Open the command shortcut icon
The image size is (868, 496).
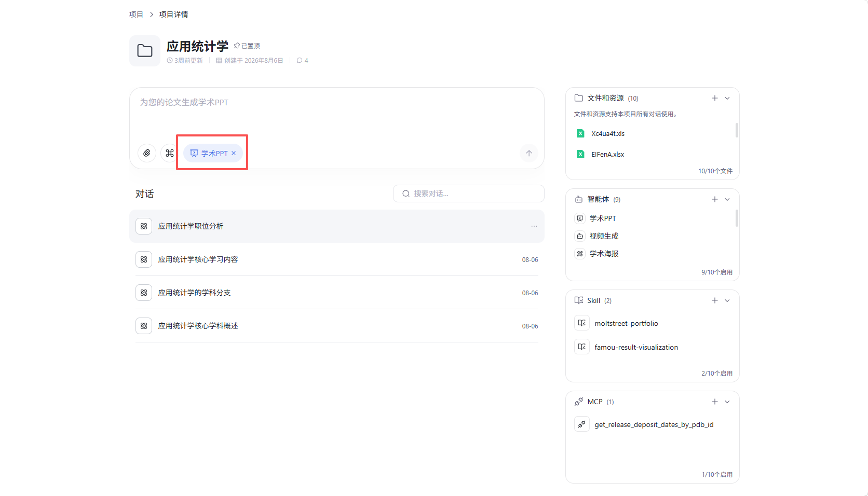[x=170, y=153]
